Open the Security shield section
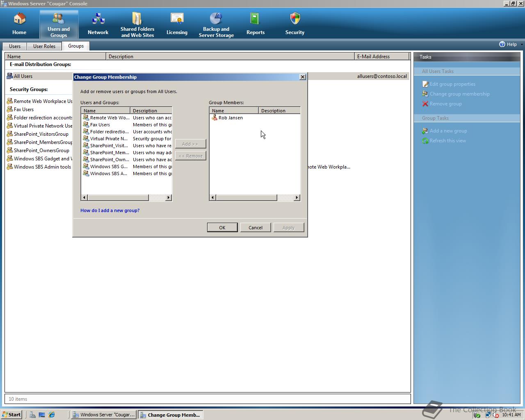Screen dimensions: 525x420 [x=295, y=24]
